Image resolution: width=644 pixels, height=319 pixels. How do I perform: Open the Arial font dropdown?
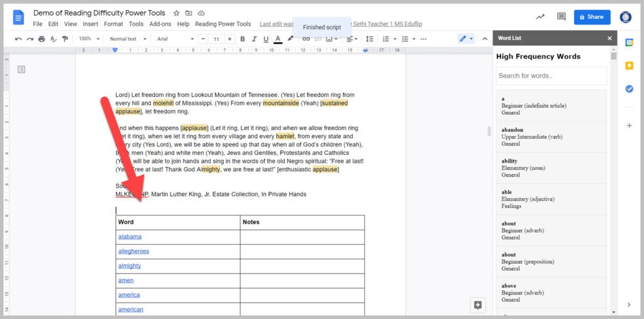[175, 39]
